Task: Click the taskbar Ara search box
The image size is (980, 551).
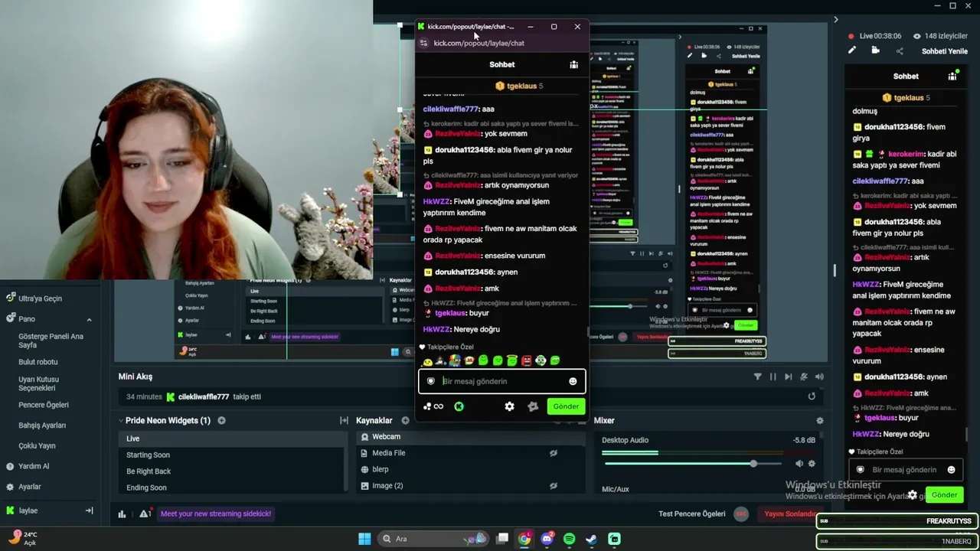Action: tap(434, 539)
